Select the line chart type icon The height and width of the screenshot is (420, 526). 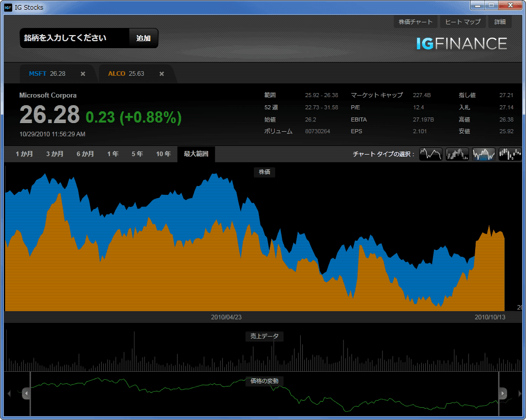[x=431, y=154]
